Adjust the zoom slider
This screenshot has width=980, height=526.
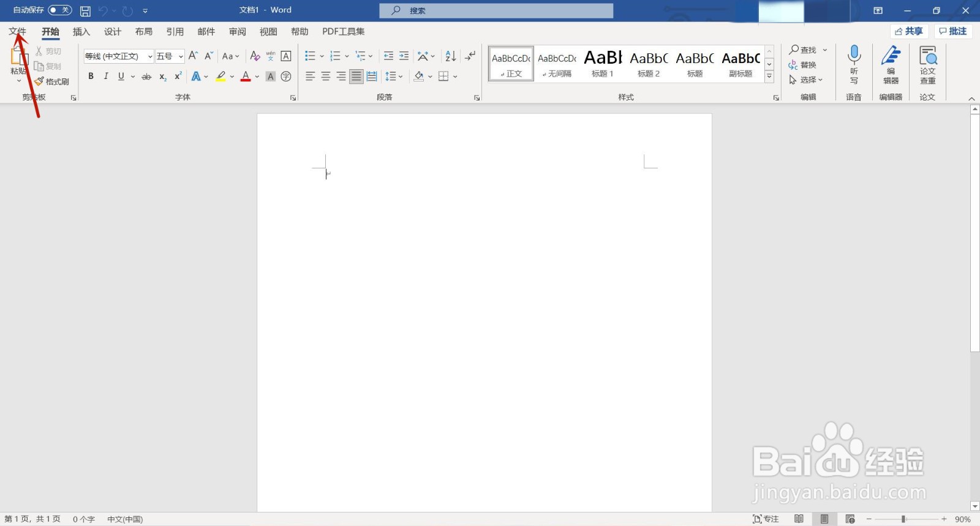coord(903,519)
